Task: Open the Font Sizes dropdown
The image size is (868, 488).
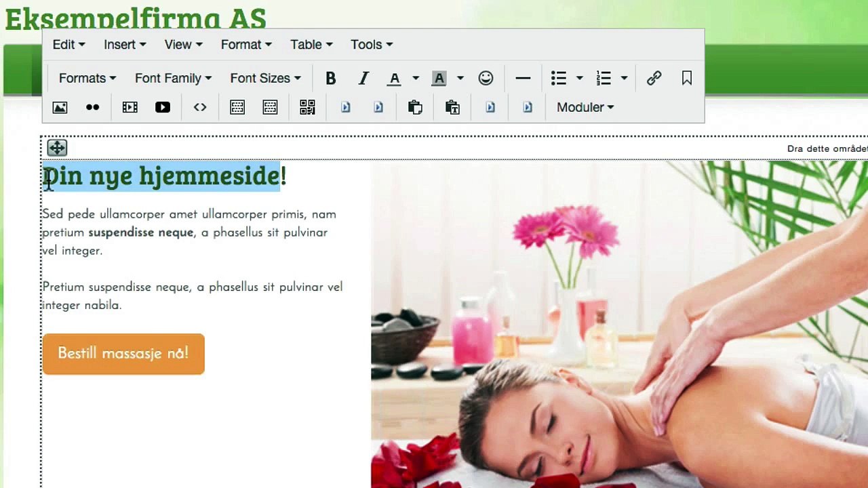Action: (x=265, y=78)
